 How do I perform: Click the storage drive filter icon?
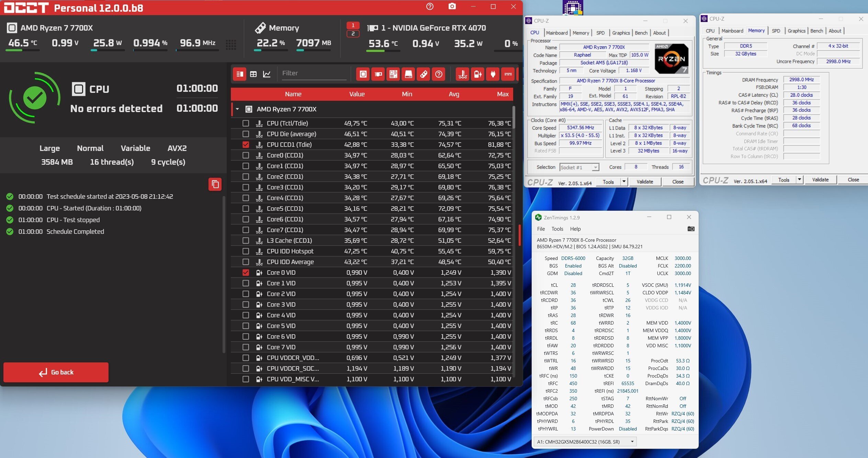(408, 74)
